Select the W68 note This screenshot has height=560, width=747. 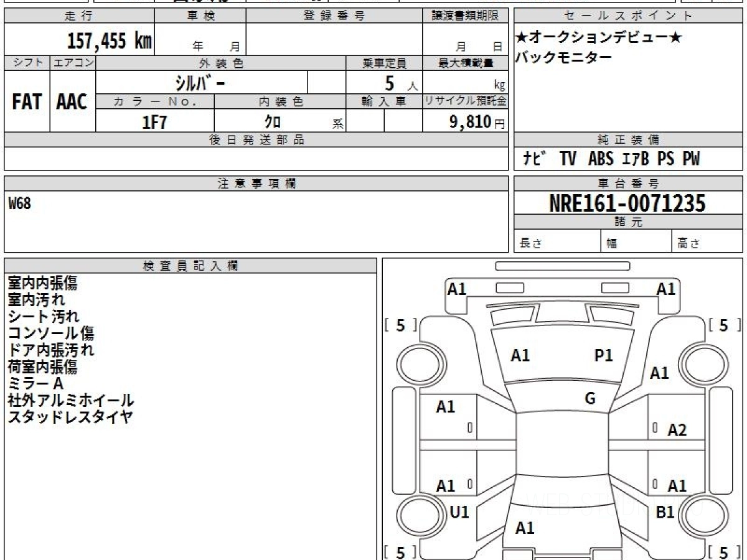19,205
